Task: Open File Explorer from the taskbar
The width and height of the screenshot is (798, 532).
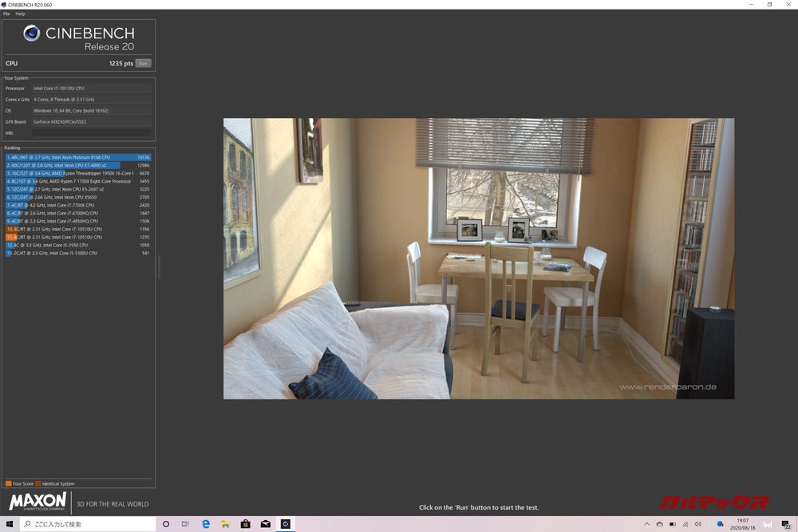Action: [226, 524]
